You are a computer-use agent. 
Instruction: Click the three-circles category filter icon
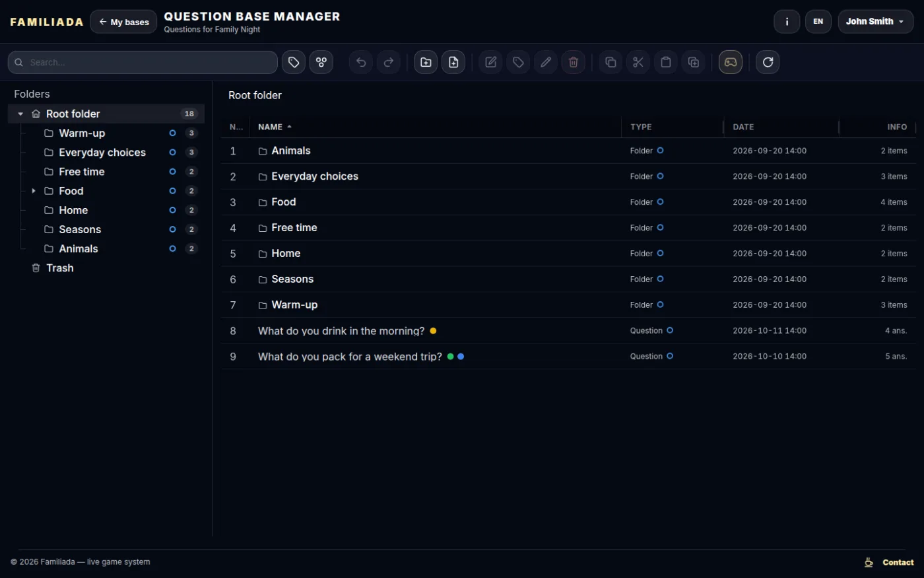[321, 62]
